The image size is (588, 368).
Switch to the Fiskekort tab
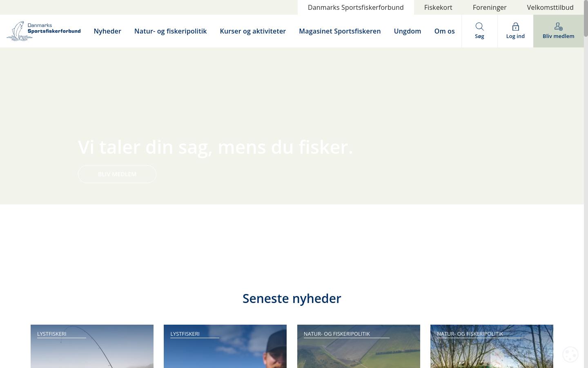[438, 7]
